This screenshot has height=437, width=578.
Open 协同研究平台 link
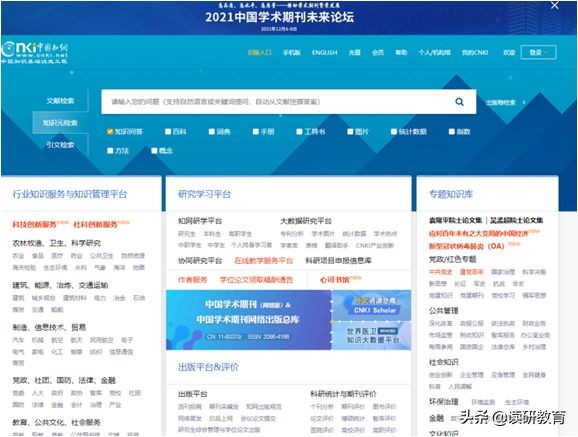tap(200, 261)
